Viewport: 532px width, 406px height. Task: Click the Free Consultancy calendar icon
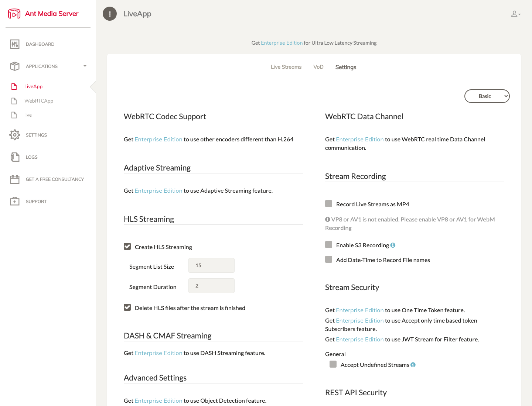[x=15, y=179]
